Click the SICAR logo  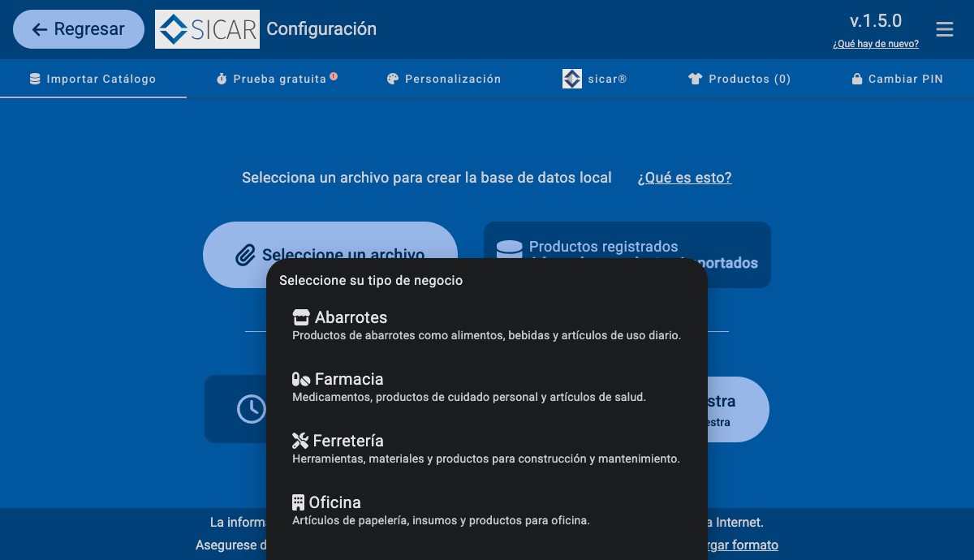click(x=207, y=28)
